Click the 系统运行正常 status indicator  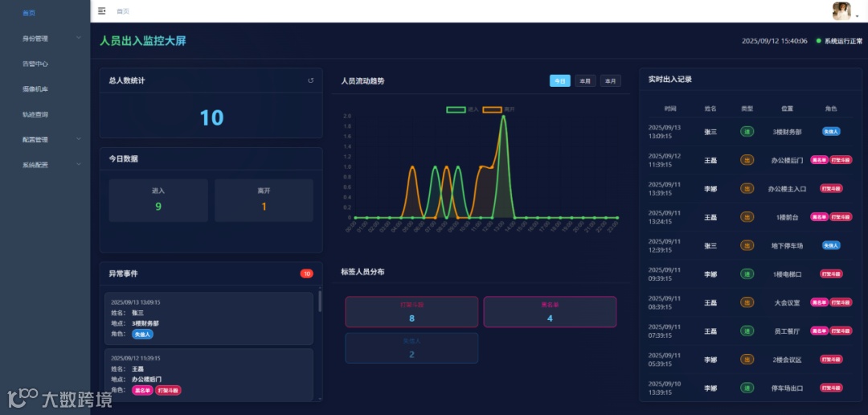tap(839, 41)
